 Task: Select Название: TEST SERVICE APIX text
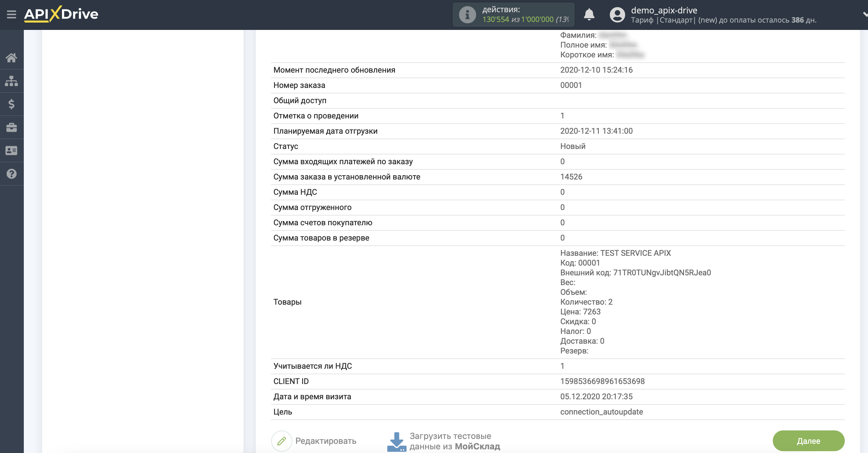[615, 253]
